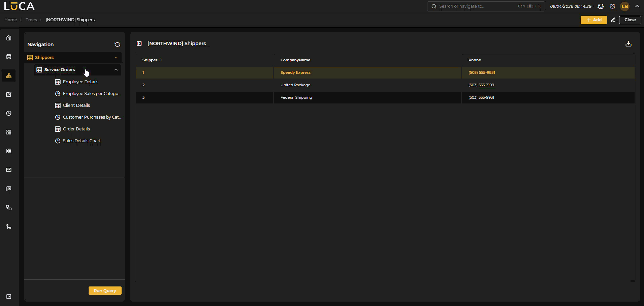Click the mail envelope icon in the sidebar

point(9,170)
